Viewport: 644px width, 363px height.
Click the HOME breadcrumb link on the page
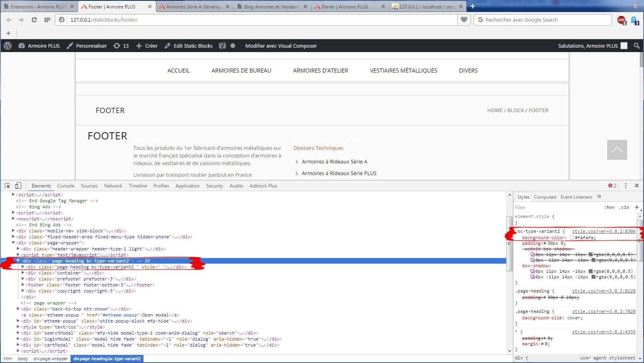point(495,110)
